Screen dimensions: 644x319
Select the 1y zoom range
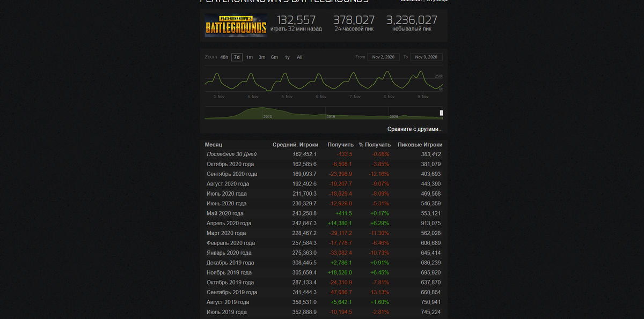(287, 57)
